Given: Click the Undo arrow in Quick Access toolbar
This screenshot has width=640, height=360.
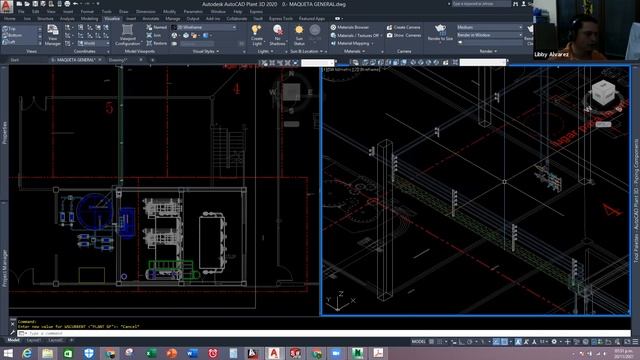Looking at the screenshot, I should click(x=76, y=4).
